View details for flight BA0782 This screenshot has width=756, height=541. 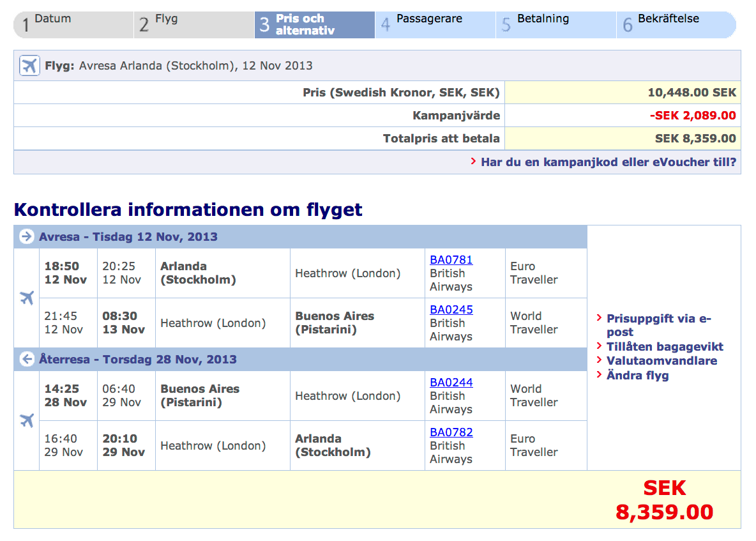click(x=451, y=432)
